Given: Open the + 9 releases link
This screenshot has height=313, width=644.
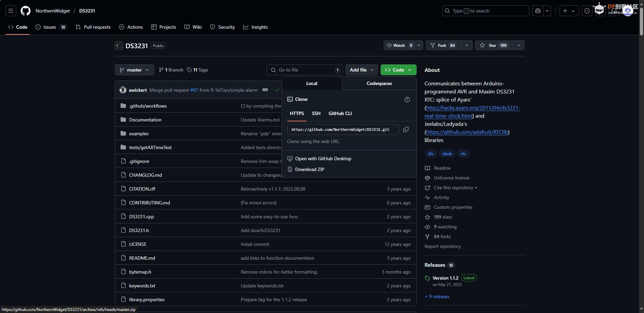Looking at the screenshot, I should tap(437, 296).
